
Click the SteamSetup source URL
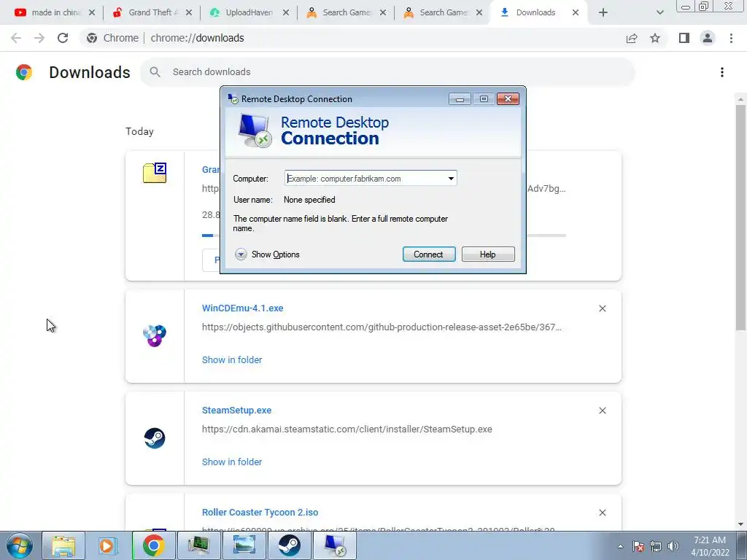[x=347, y=429]
